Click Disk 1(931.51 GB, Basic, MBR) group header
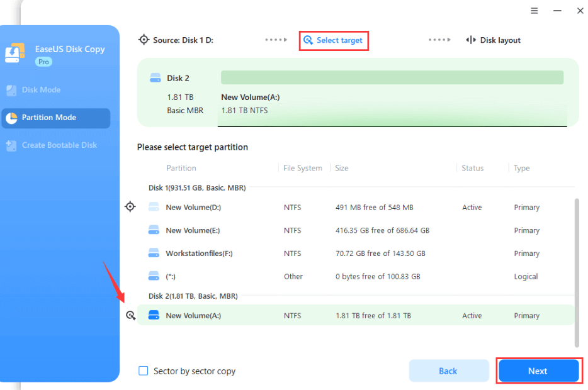The height and width of the screenshot is (390, 588). (x=197, y=187)
